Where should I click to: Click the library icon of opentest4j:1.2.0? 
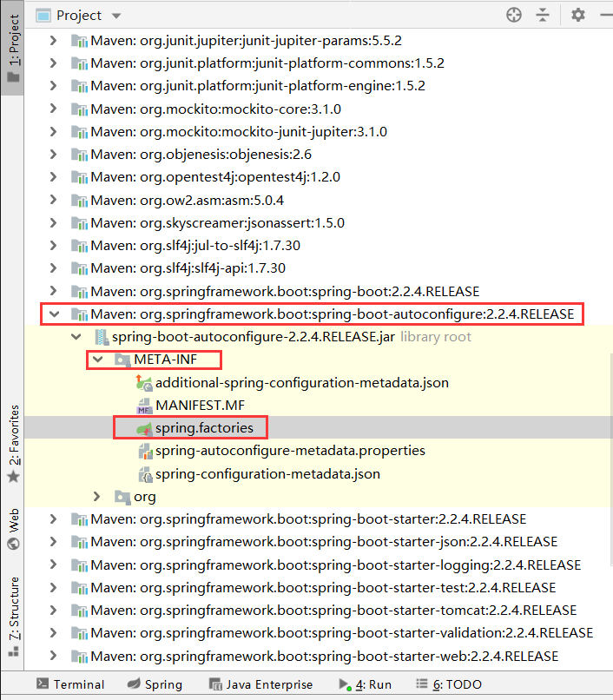(80, 177)
